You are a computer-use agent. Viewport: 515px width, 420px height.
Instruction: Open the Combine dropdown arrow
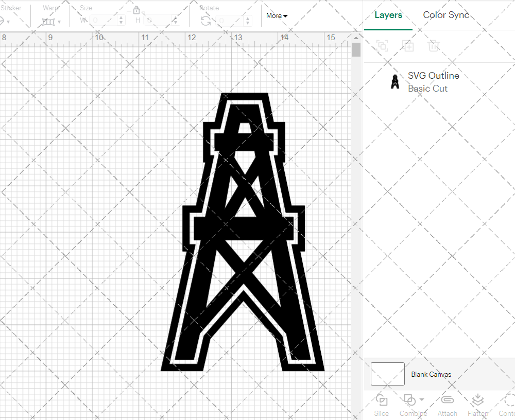422,400
